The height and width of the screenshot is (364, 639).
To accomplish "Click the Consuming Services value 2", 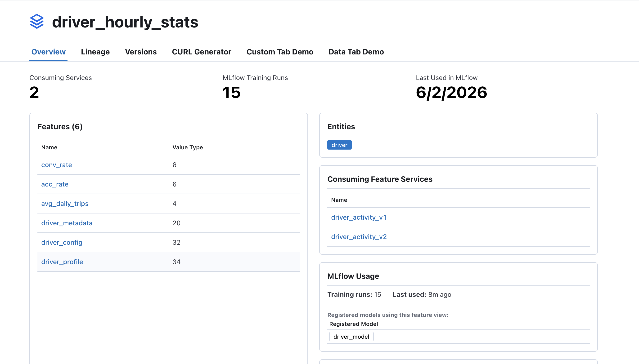I will click(34, 93).
